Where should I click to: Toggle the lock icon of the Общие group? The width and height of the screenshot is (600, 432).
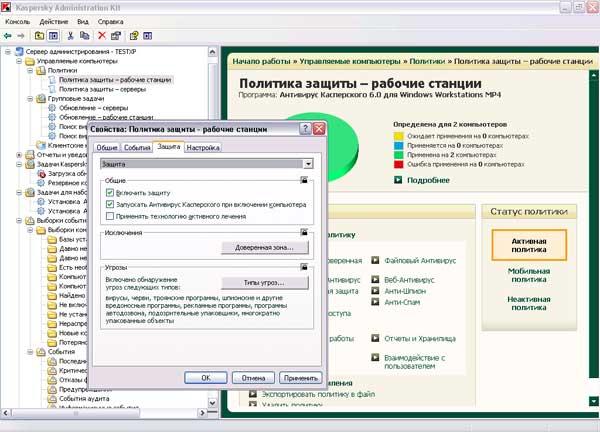[304, 180]
